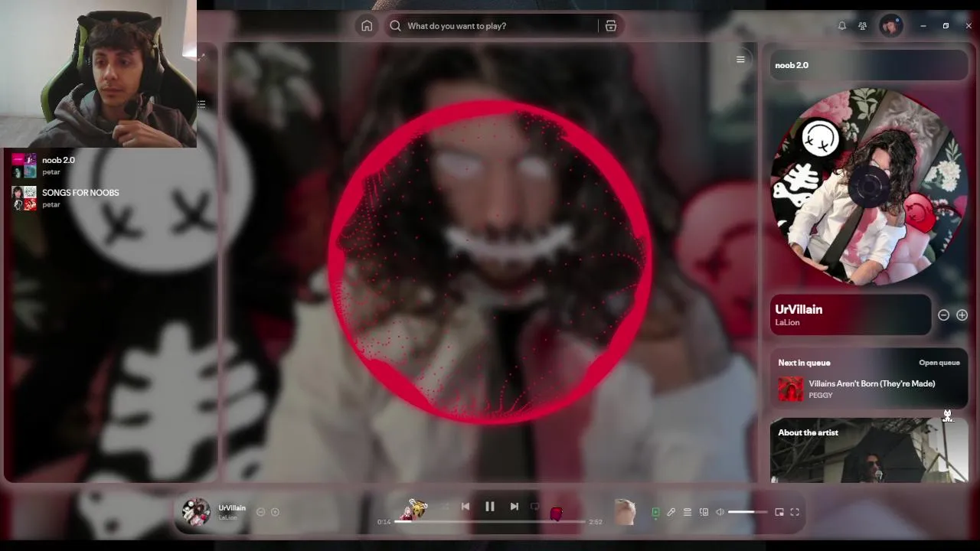
Task: Enter full screen with the expand icon
Action: pos(795,512)
